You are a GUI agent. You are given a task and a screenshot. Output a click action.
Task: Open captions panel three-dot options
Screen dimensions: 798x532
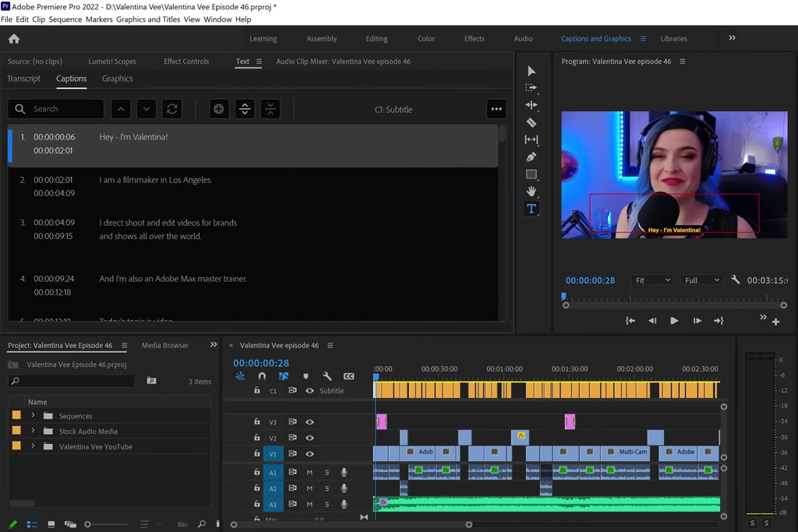[496, 109]
